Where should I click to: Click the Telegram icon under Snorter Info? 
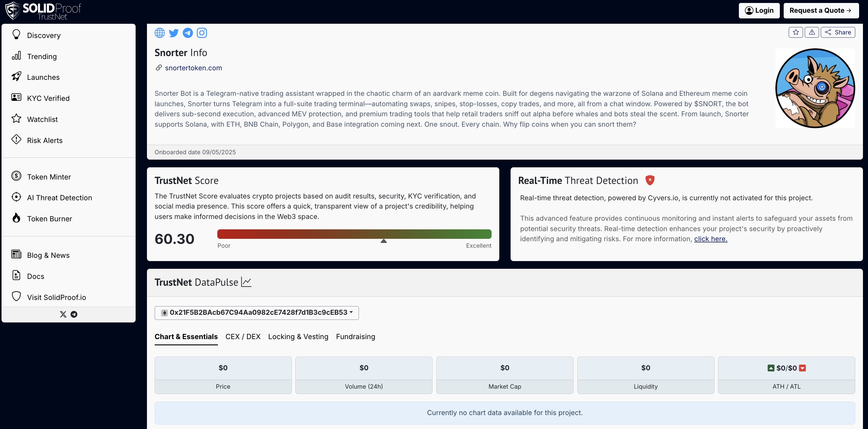pos(188,33)
